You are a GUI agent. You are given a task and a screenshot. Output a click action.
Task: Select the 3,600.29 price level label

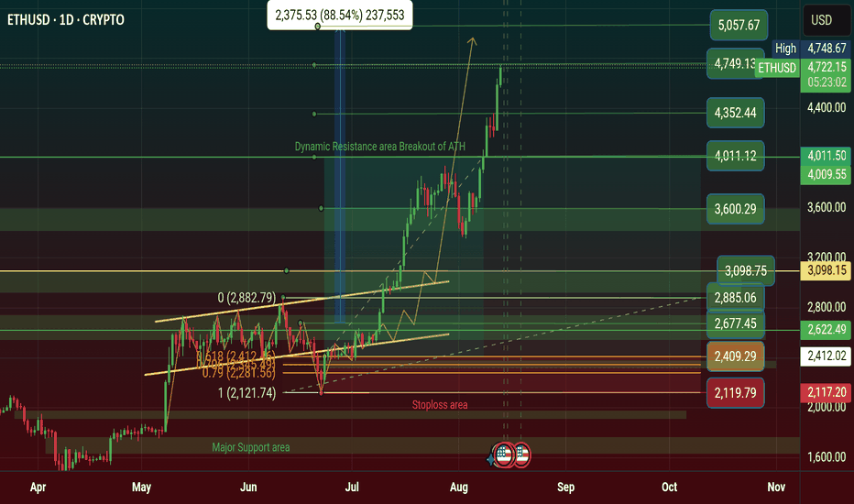[x=735, y=209]
